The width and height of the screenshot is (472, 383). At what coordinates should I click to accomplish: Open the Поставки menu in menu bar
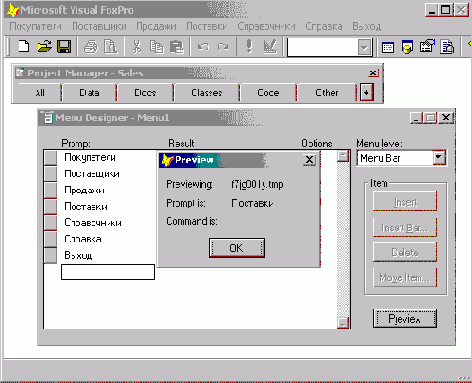pos(207,26)
